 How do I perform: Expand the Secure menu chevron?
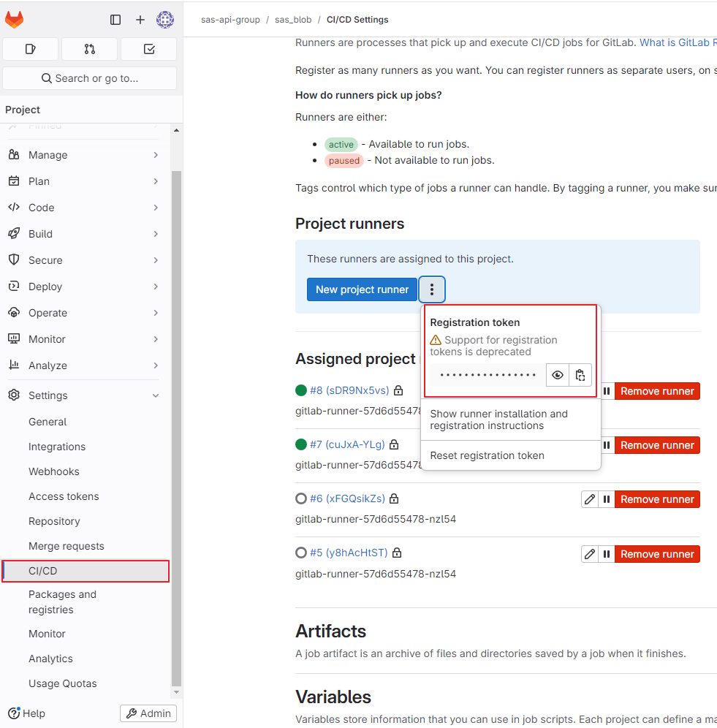click(156, 260)
